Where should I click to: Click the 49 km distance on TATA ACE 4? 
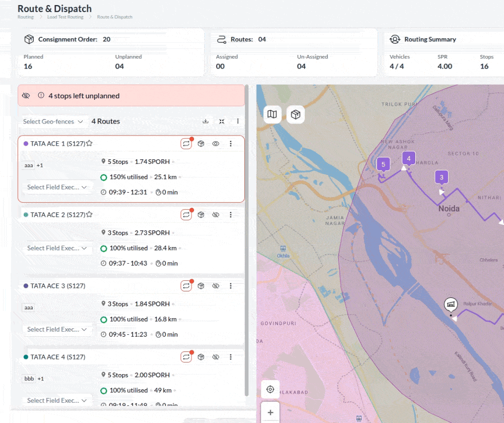coord(163,390)
